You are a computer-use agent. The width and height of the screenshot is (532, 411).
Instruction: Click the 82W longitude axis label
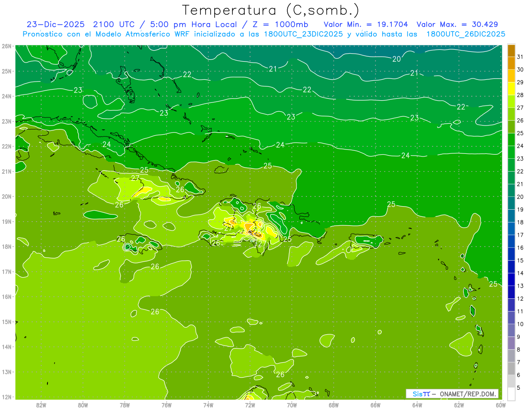click(x=41, y=405)
